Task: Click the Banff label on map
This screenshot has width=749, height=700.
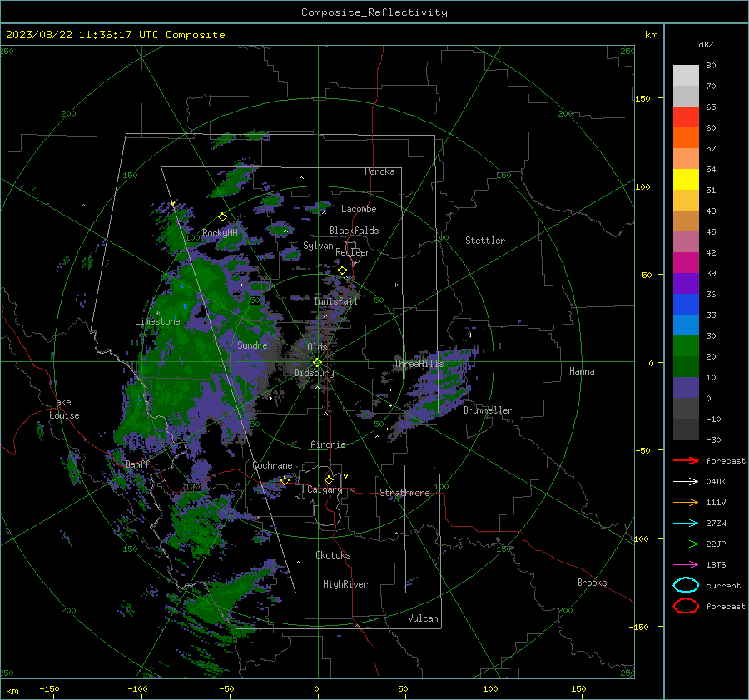Action: (137, 464)
